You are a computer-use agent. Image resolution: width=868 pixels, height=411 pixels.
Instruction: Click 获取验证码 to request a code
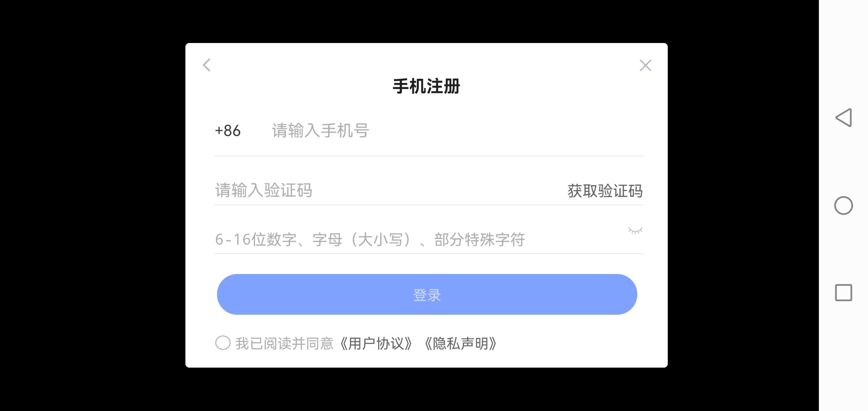coord(605,191)
